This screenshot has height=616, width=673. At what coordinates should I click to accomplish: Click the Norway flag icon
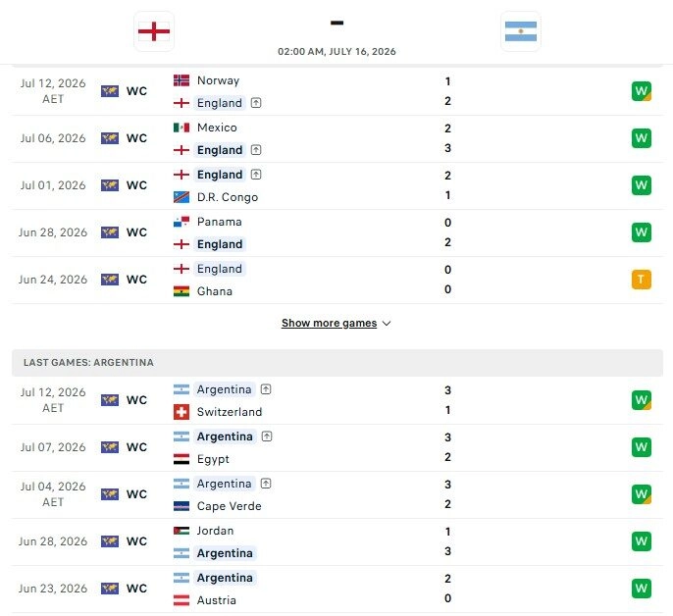[x=181, y=80]
